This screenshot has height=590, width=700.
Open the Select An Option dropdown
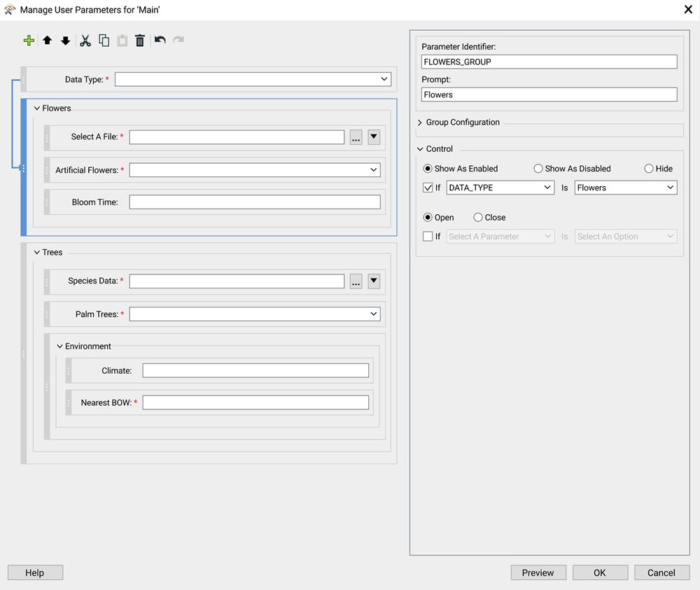[x=626, y=237]
